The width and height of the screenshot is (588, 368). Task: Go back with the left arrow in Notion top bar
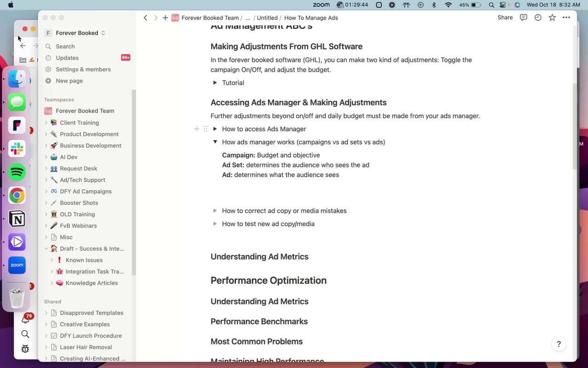pos(146,17)
